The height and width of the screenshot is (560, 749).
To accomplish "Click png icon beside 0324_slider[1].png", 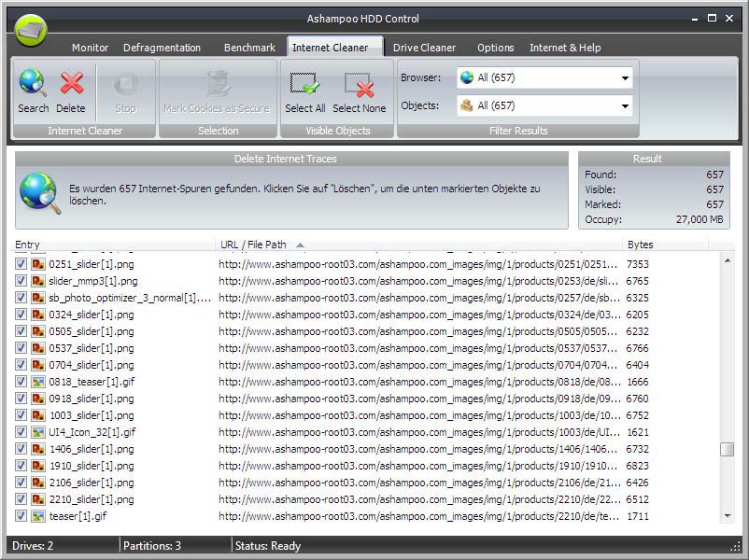I will [38, 315].
